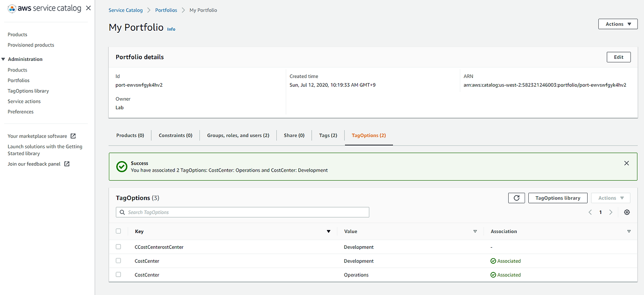Collapse the Administration section in sidebar
This screenshot has height=295, width=644.
click(x=4, y=59)
